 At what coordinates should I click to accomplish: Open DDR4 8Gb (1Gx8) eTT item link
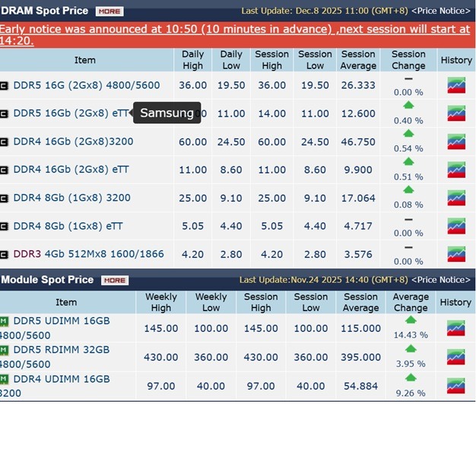(68, 226)
